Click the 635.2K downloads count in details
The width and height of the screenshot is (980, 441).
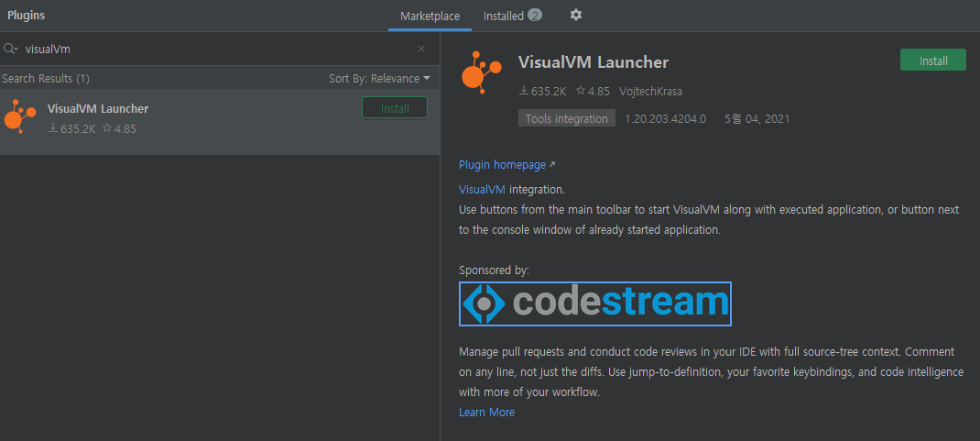point(542,92)
